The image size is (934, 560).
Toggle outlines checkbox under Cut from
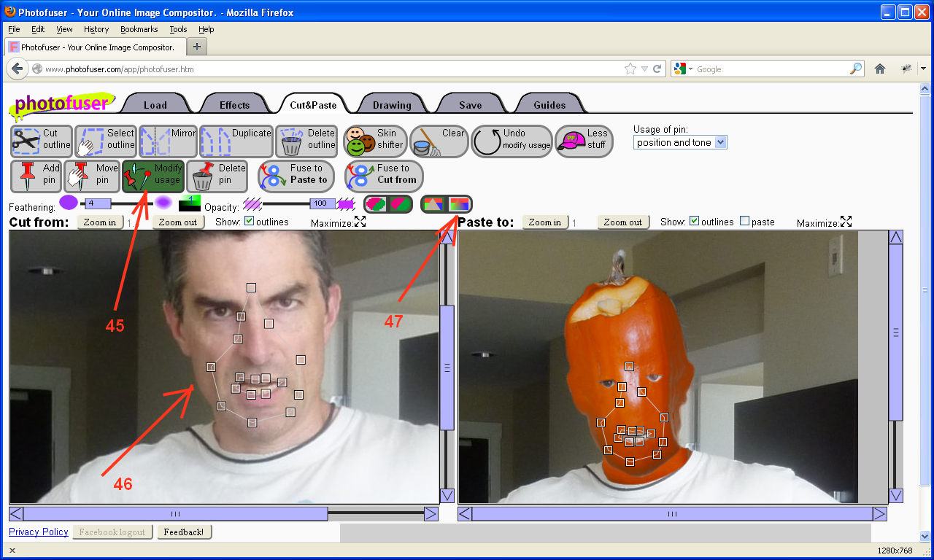coord(249,221)
